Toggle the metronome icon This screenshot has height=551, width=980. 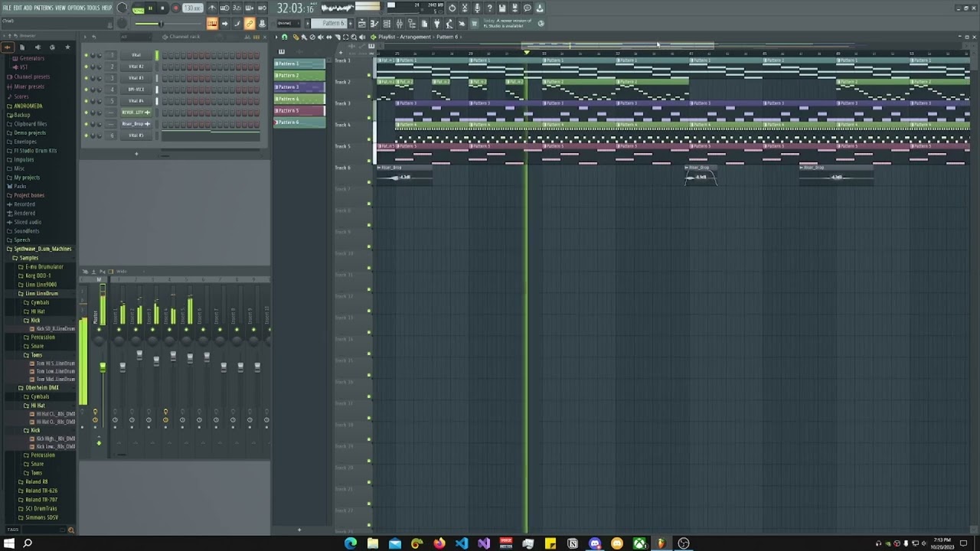(x=213, y=8)
